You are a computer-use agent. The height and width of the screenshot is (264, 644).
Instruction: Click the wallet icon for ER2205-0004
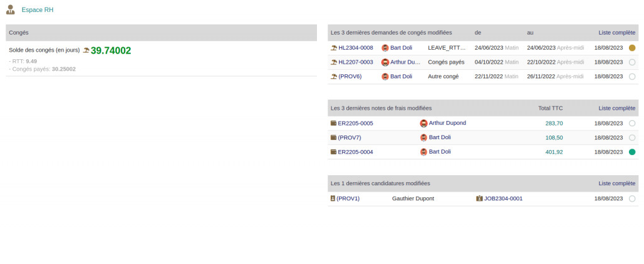pos(333,152)
